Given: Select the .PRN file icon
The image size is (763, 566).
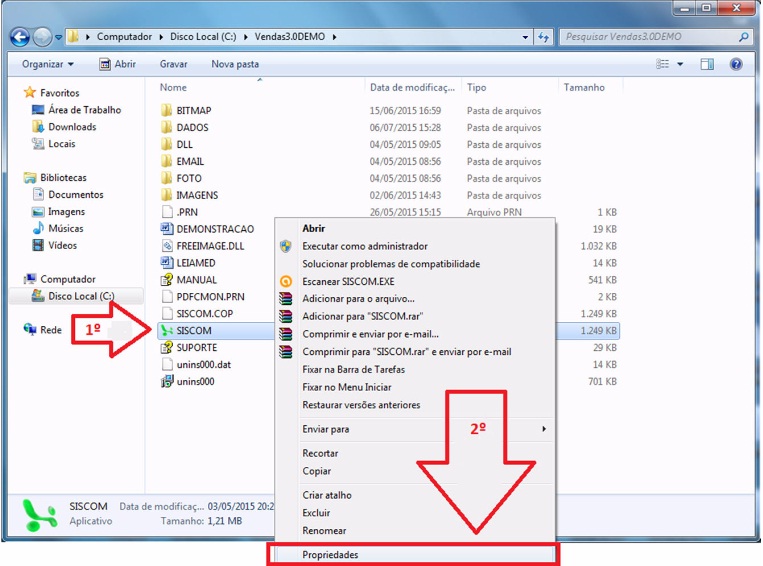Looking at the screenshot, I should (x=167, y=212).
